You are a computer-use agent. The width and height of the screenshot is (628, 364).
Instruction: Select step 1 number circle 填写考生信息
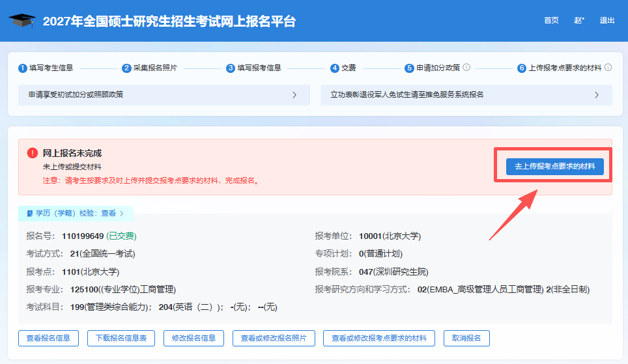pos(23,68)
